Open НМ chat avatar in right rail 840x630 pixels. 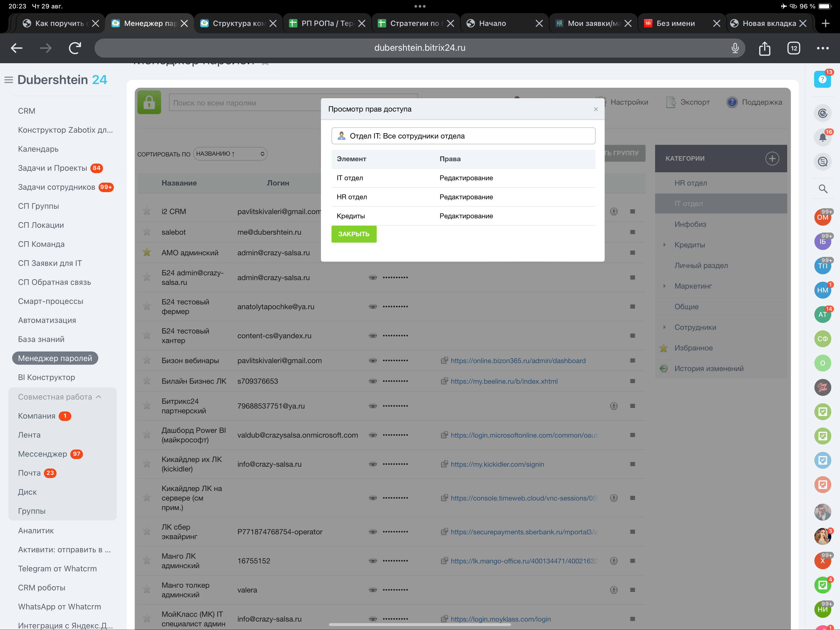tap(823, 290)
